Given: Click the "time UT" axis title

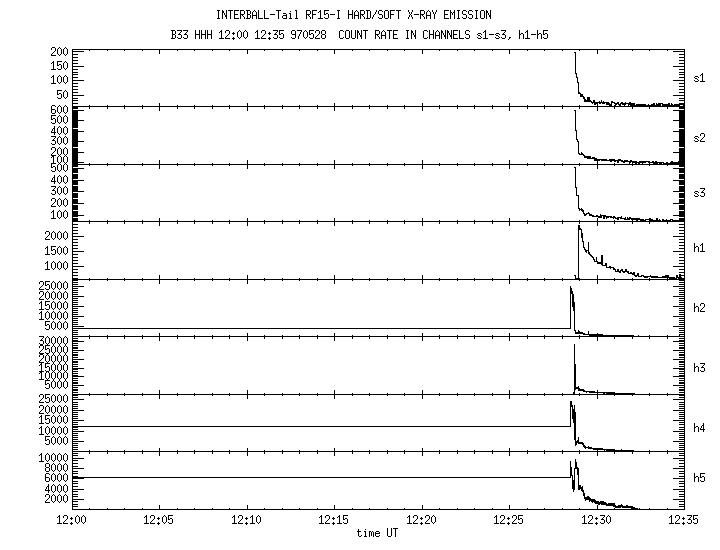Looking at the screenshot, I should (x=378, y=534).
